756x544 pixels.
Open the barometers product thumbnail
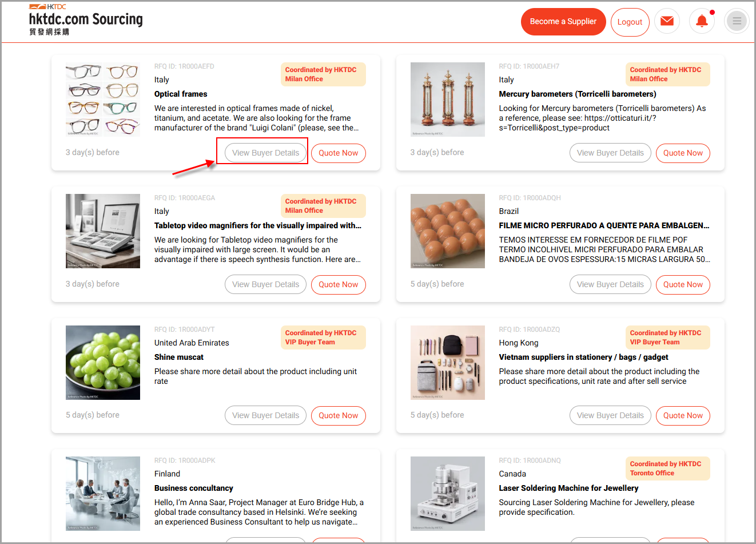[x=448, y=100]
